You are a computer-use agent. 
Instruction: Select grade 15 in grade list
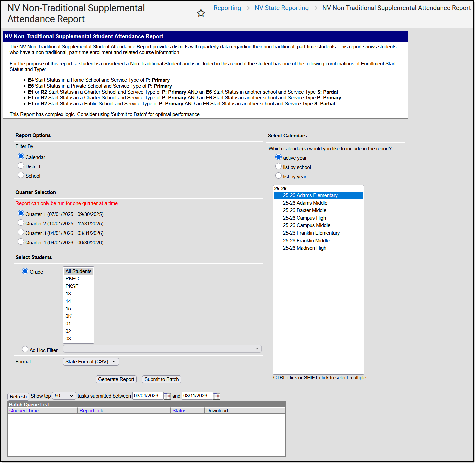click(78, 309)
